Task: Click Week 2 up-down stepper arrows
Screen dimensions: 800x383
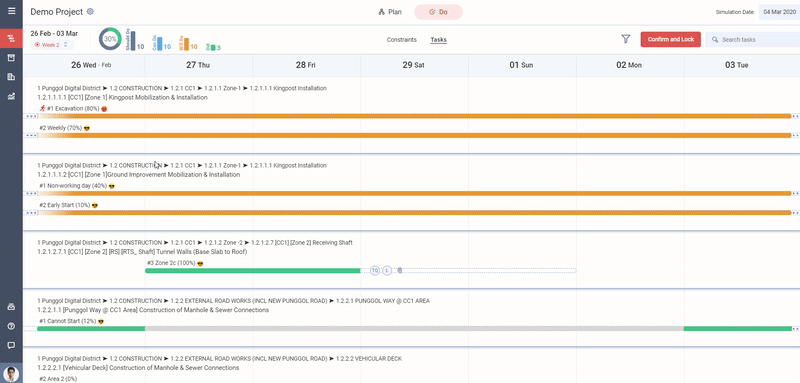Action: (x=65, y=45)
